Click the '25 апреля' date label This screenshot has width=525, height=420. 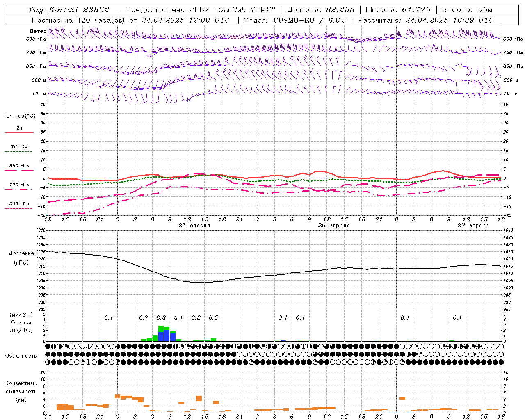coord(194,226)
